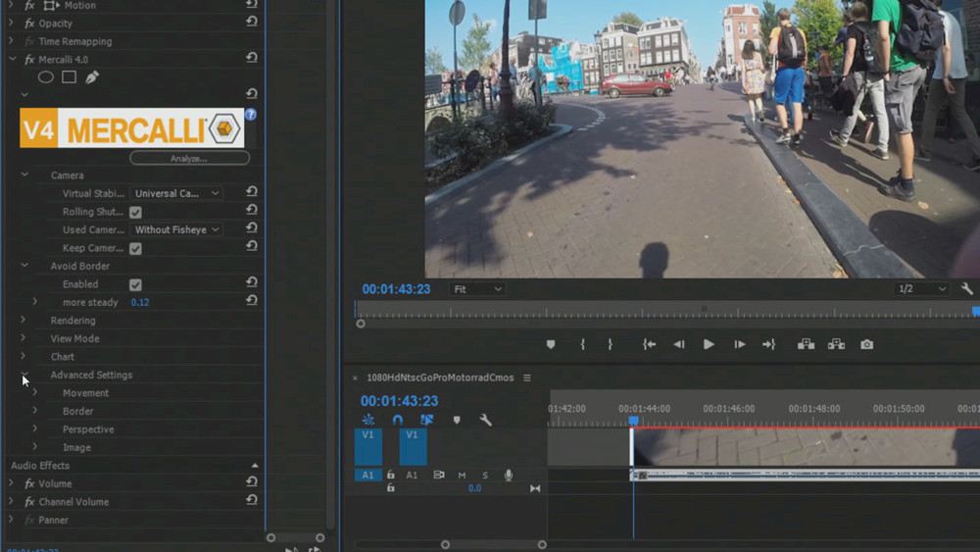
Task: Open sequence tab panel menu
Action: click(527, 377)
